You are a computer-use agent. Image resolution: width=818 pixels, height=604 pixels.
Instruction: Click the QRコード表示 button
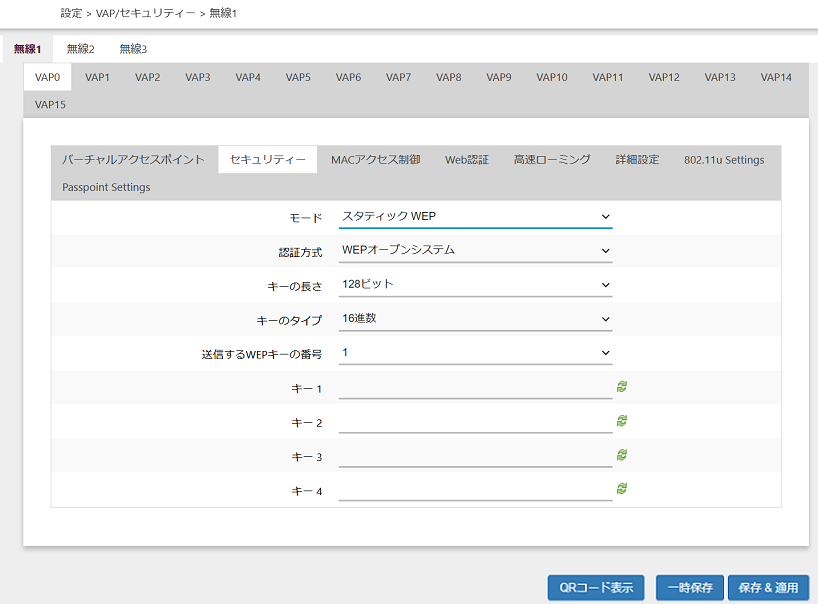tap(596, 588)
